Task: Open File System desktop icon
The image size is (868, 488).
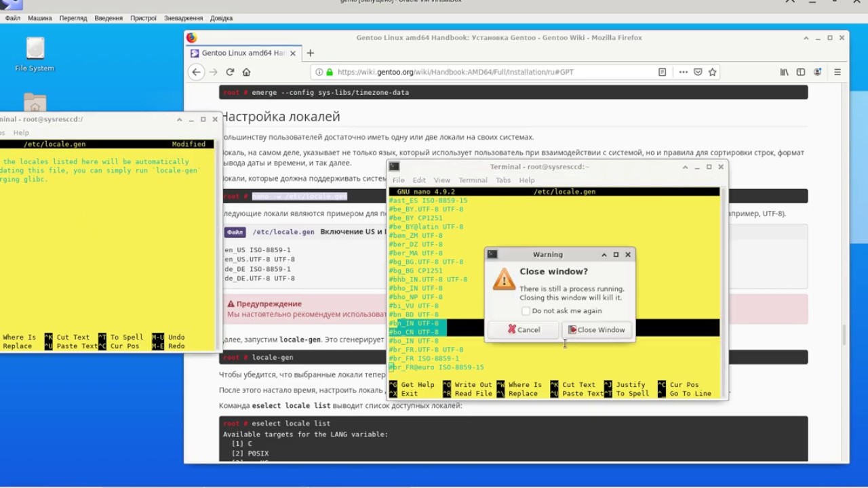Action: [x=35, y=54]
